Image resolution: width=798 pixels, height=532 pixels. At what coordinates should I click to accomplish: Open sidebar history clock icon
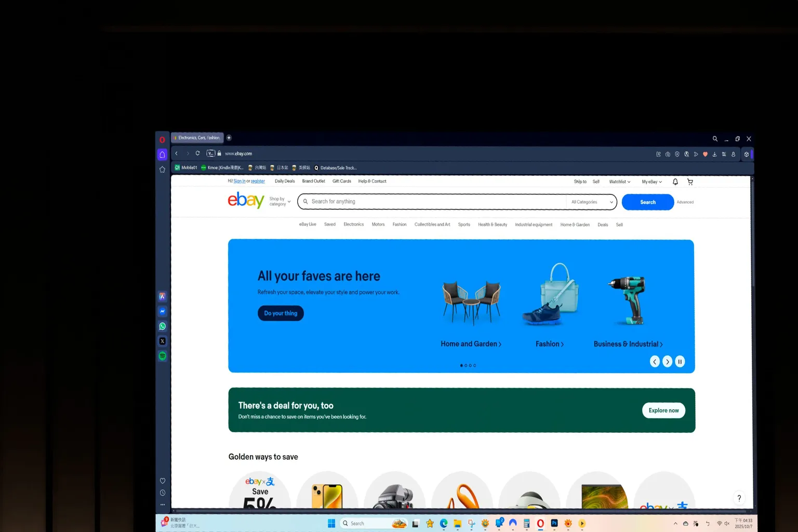[163, 493]
